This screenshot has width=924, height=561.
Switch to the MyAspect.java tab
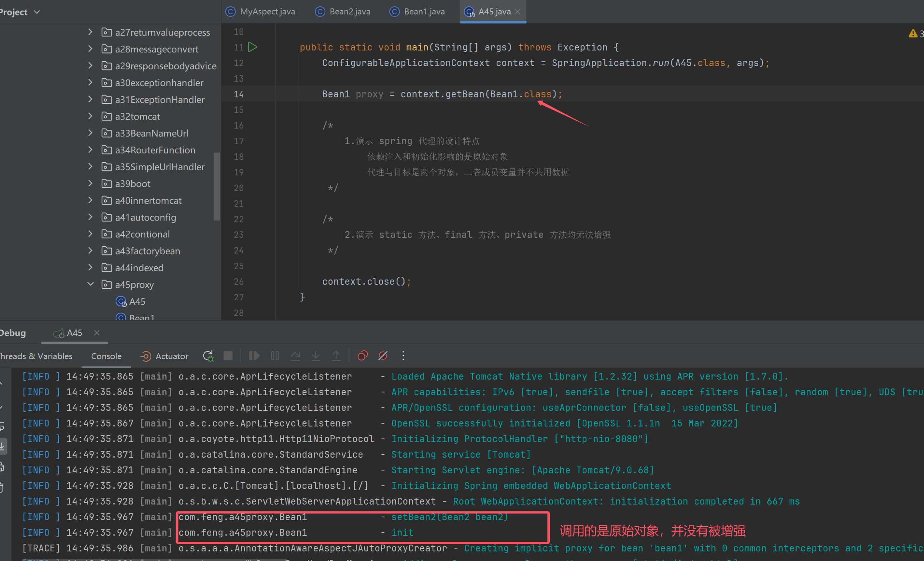click(261, 12)
